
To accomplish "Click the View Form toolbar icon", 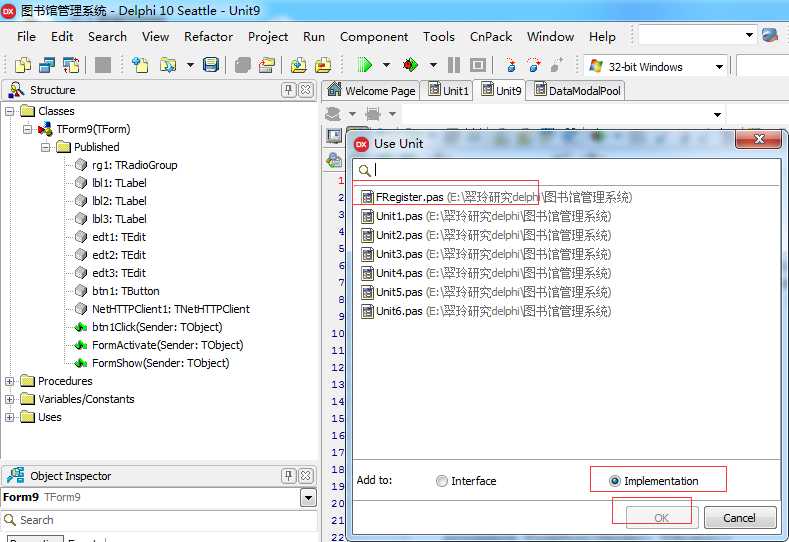I will 47,65.
